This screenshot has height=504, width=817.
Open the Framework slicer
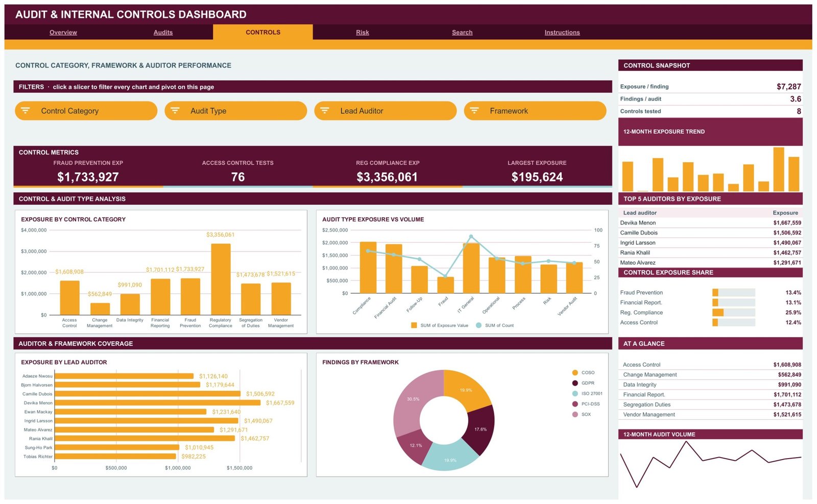(535, 111)
